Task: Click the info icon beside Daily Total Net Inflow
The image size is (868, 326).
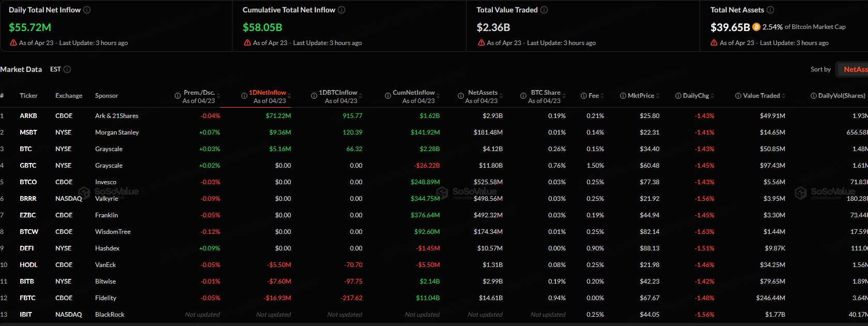Action: (x=87, y=10)
